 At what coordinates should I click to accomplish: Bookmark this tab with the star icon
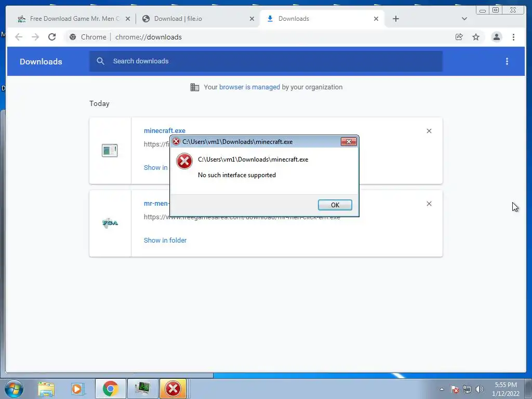pos(476,37)
